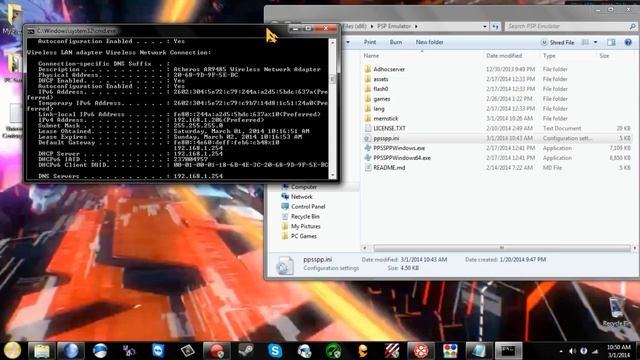
Task: Open Recycle Bin on the desktop
Action: pos(617,312)
